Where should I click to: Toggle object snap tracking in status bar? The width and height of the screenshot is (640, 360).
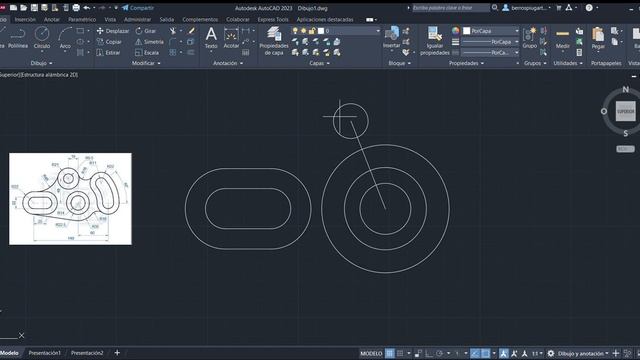[475, 353]
